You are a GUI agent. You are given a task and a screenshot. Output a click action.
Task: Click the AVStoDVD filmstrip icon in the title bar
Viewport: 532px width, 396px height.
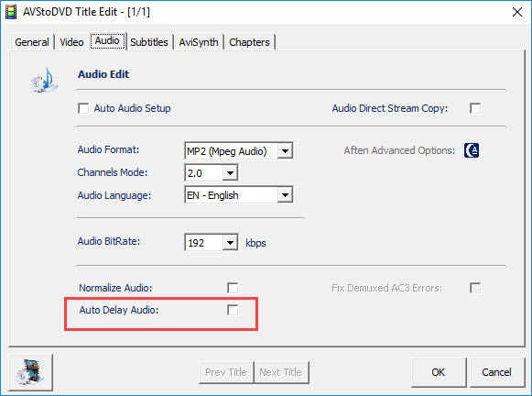(11, 12)
